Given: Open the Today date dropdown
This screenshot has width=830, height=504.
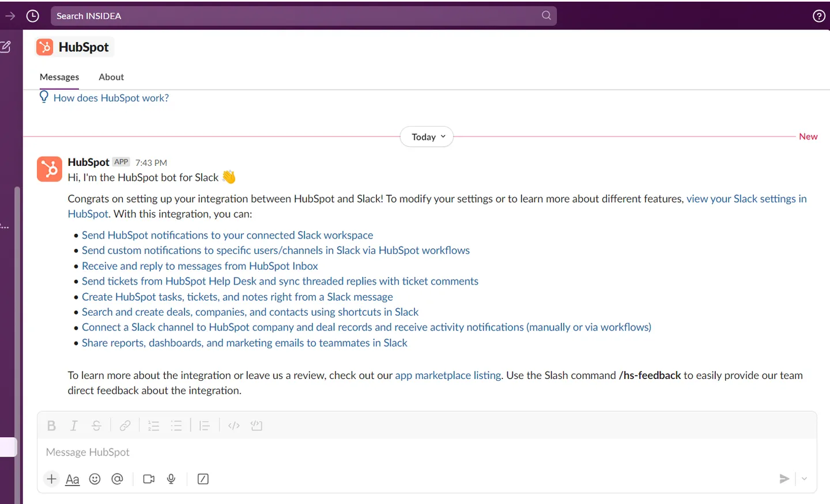Looking at the screenshot, I should point(427,137).
